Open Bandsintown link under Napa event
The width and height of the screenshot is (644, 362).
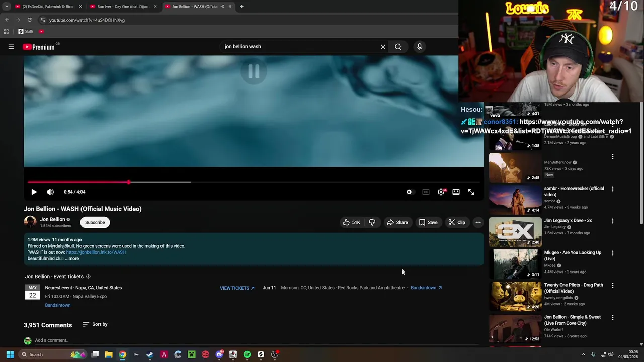pos(58,305)
